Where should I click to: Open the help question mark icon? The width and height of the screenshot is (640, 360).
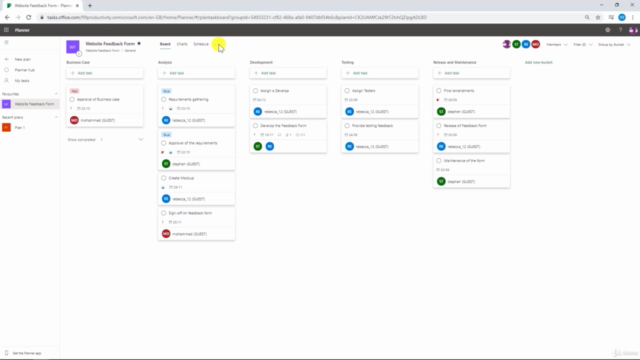click(x=620, y=30)
